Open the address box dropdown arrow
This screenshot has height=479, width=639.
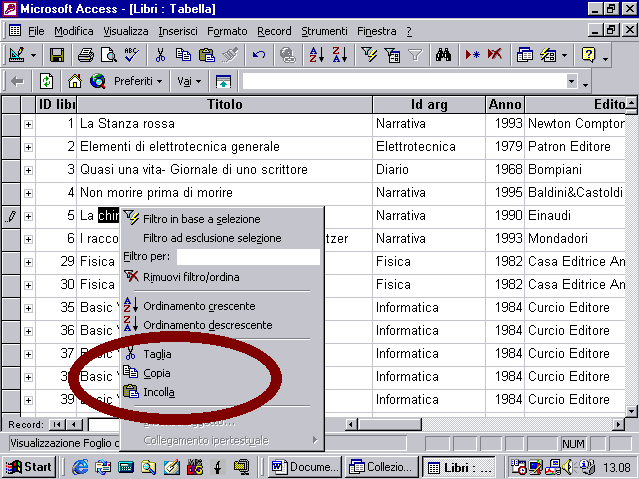[572, 82]
